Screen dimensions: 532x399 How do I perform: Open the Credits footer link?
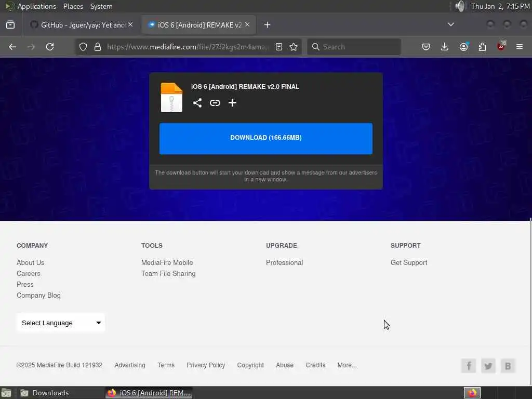(x=315, y=365)
